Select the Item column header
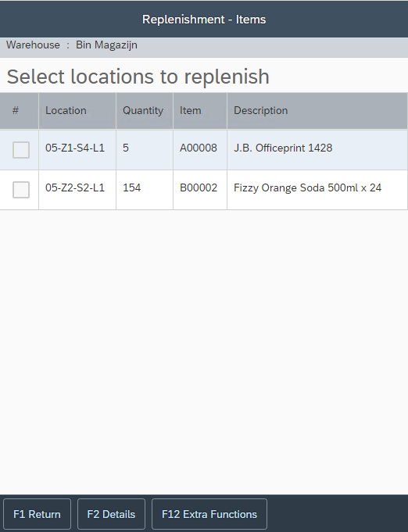 200,111
